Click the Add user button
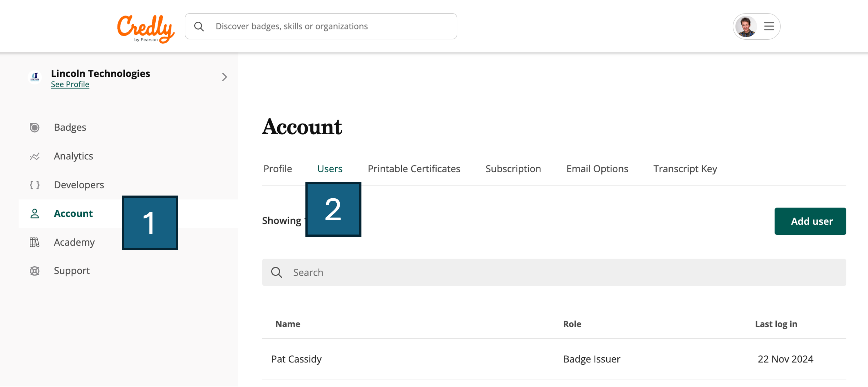868x387 pixels. pyautogui.click(x=810, y=221)
